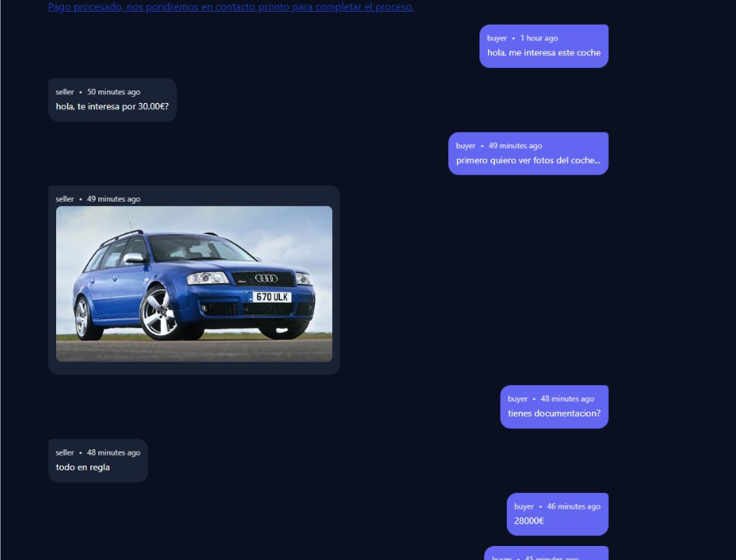Click the "hola, me interesa este coche" message
The height and width of the screenshot is (560, 736).
(x=543, y=53)
